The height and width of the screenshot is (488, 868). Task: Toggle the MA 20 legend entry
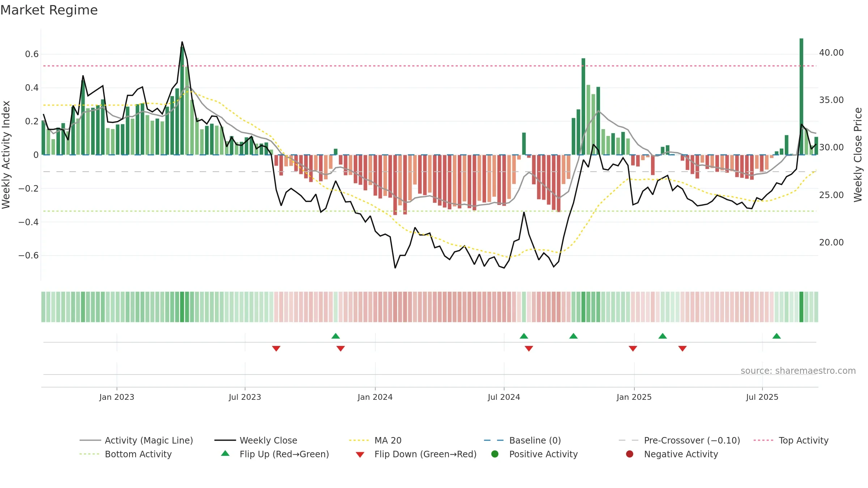[x=375, y=440]
